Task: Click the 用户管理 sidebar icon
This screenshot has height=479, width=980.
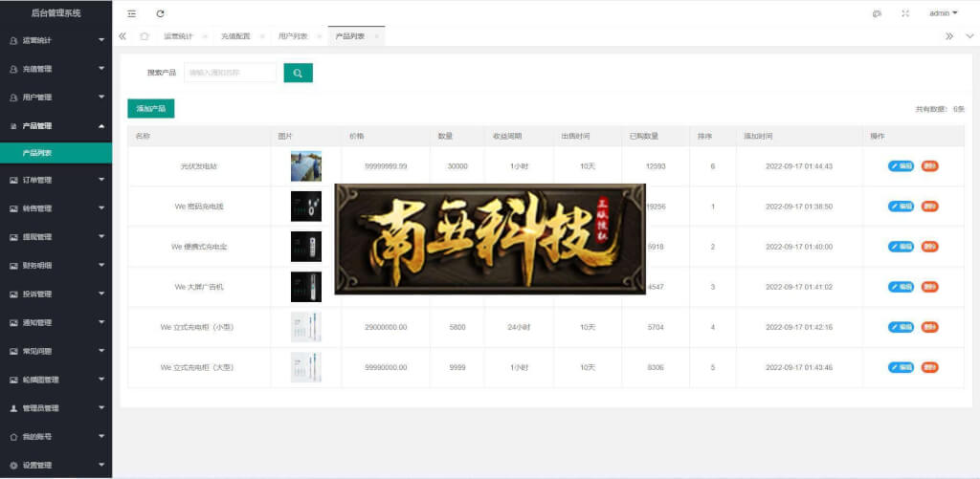Action: click(13, 98)
